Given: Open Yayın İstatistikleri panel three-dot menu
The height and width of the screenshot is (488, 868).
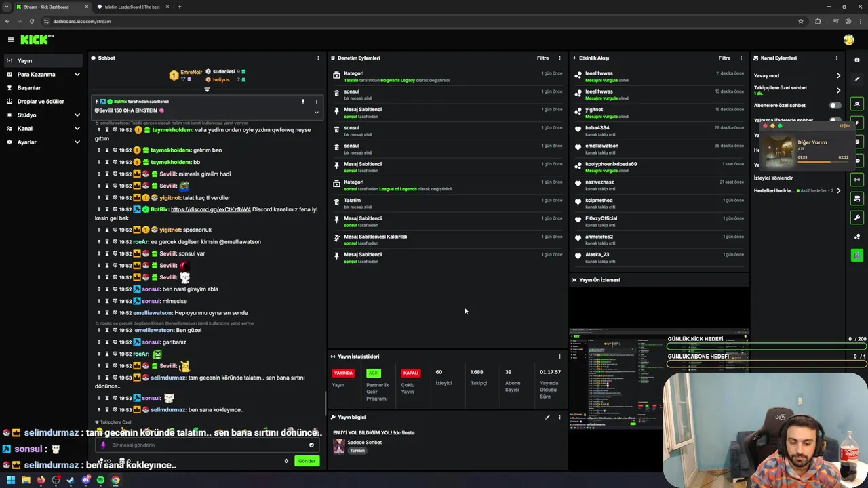Looking at the screenshot, I should [x=559, y=357].
